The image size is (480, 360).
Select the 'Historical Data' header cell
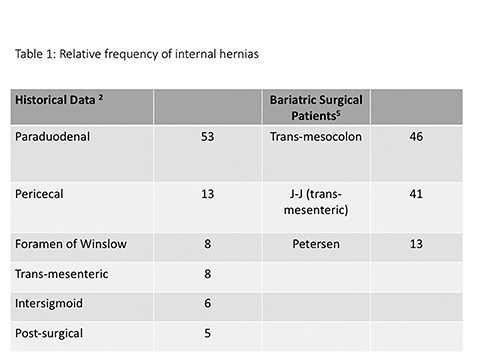coord(82,107)
